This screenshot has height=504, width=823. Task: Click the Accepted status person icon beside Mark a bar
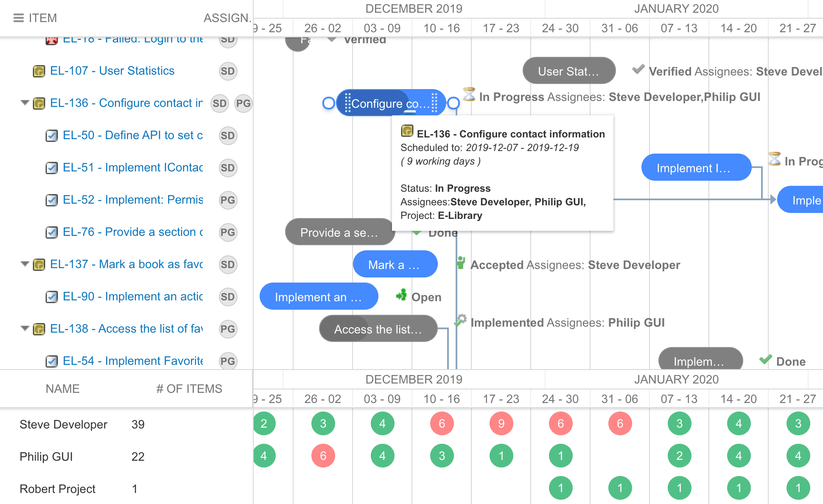pos(461,263)
